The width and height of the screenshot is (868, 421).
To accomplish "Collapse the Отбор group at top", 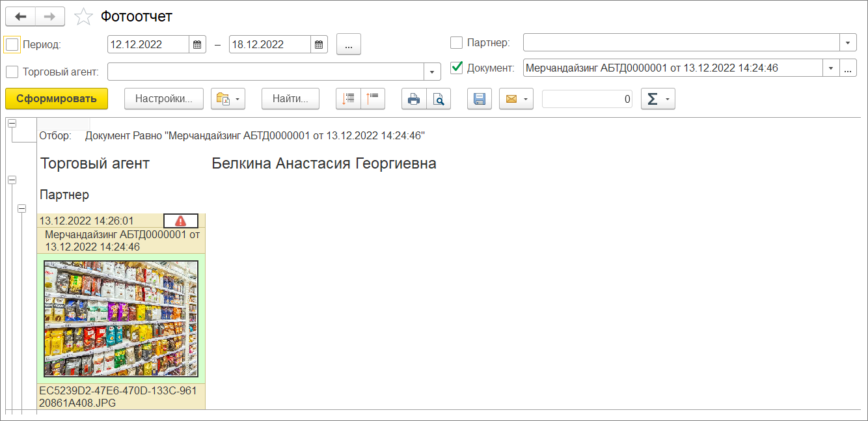I will pos(12,124).
